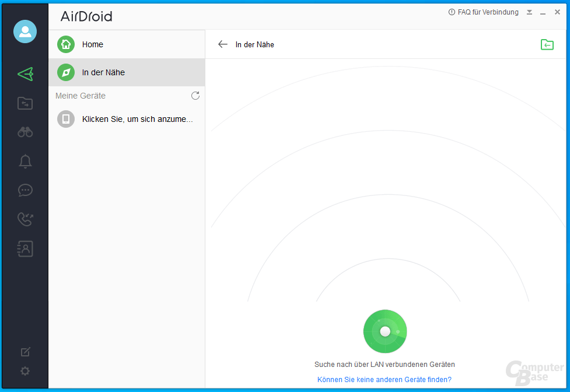Select the paper plane file transfer icon
The width and height of the screenshot is (570, 392).
tap(25, 74)
